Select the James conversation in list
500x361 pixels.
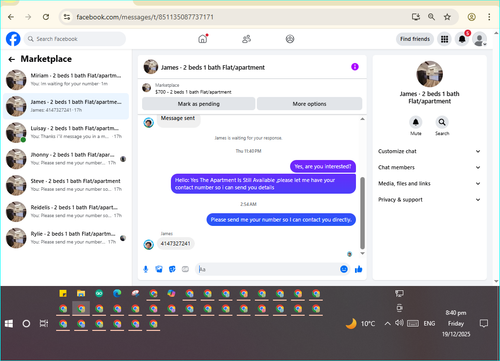(x=66, y=106)
